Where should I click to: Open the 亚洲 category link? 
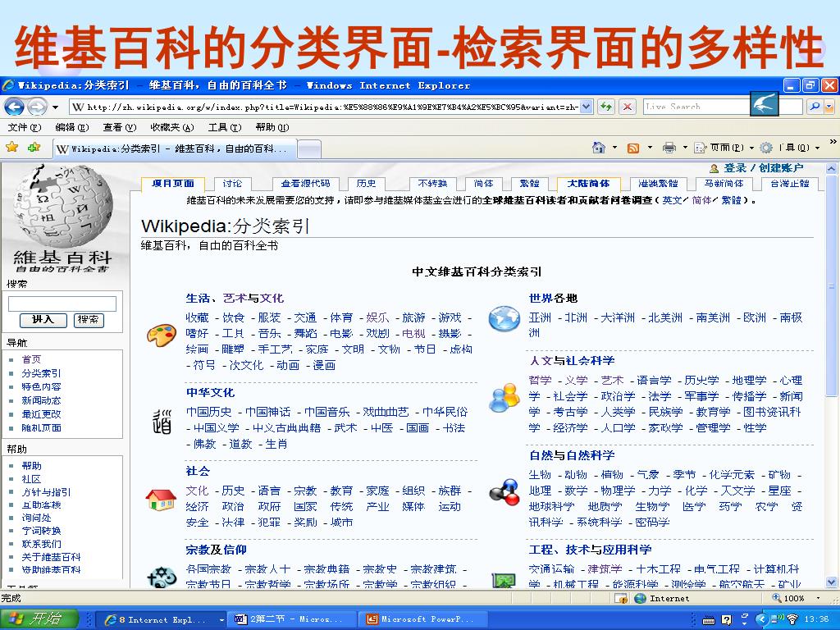pyautogui.click(x=540, y=317)
